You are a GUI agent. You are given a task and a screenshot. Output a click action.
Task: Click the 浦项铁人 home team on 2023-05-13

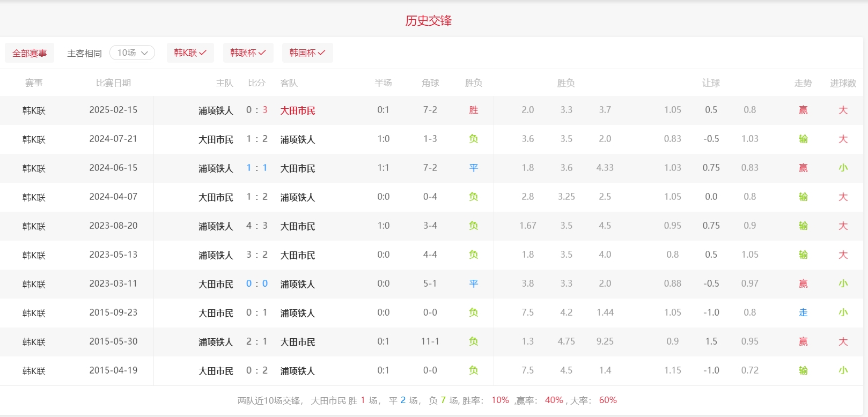click(216, 255)
